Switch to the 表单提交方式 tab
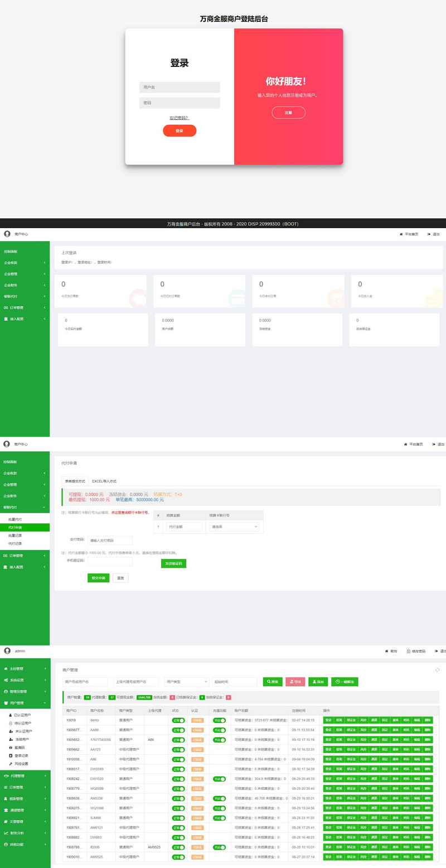Image resolution: width=446 pixels, height=868 pixels. coord(75,481)
